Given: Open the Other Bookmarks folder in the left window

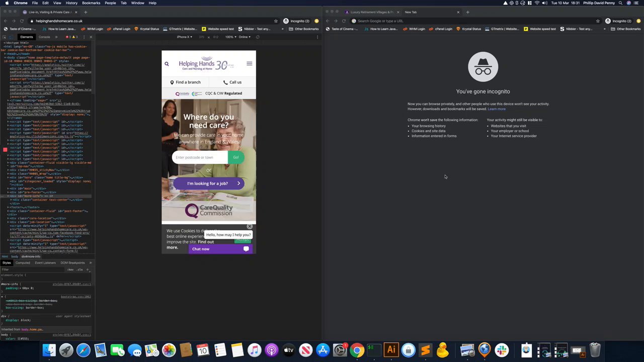Looking at the screenshot, I should (303, 29).
